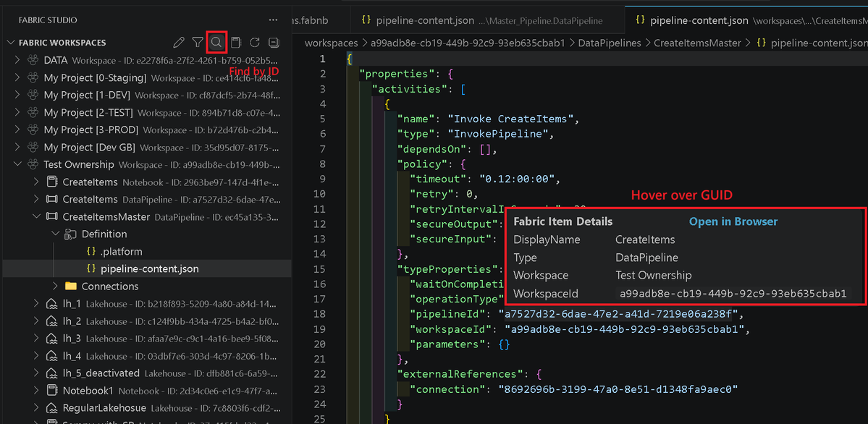Collapse the Definition folder
868x424 pixels.
coord(55,234)
